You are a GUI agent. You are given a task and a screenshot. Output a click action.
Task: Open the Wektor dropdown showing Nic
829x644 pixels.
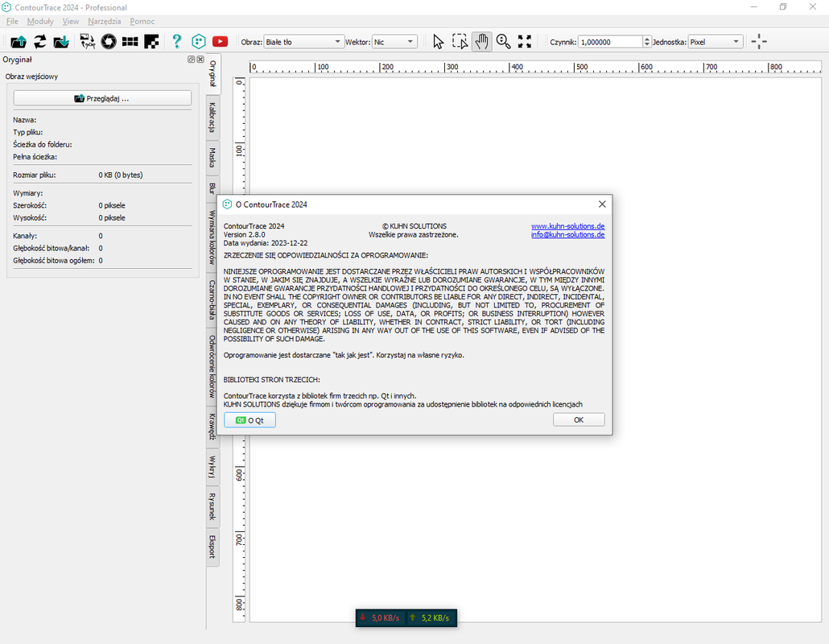394,42
